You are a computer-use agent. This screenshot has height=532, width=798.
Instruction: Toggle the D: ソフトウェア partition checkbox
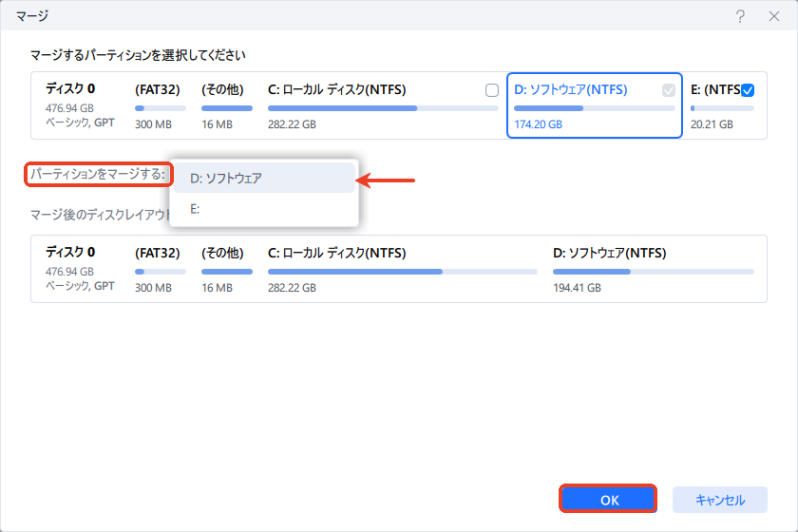[669, 91]
